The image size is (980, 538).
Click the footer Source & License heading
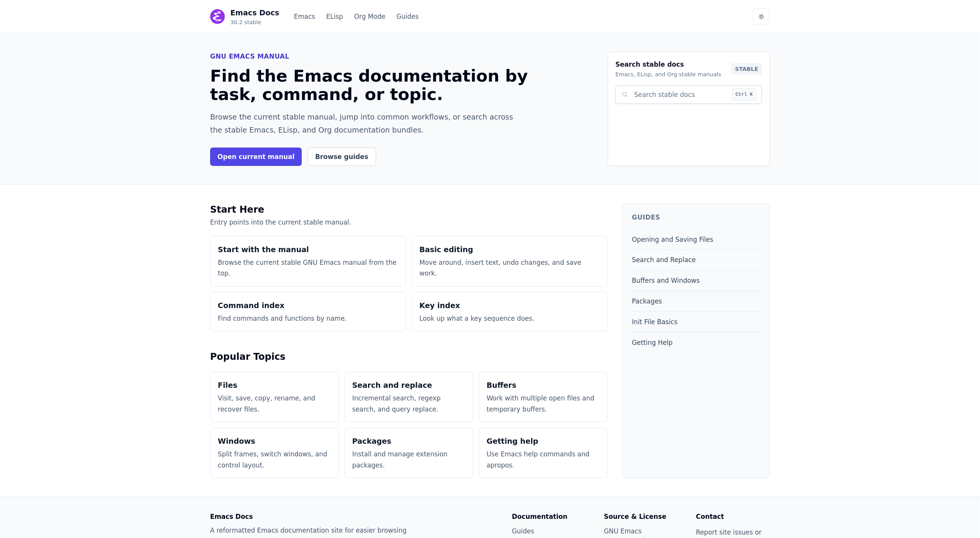point(635,517)
